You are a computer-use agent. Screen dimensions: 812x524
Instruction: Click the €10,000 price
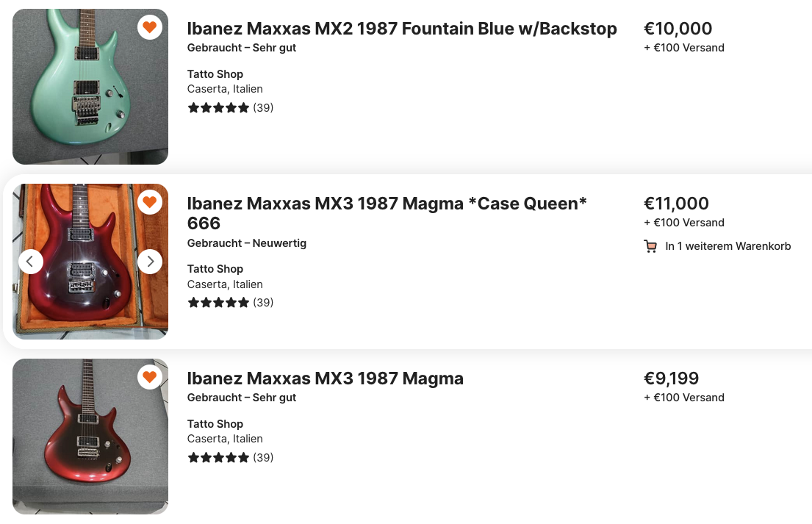pyautogui.click(x=678, y=29)
